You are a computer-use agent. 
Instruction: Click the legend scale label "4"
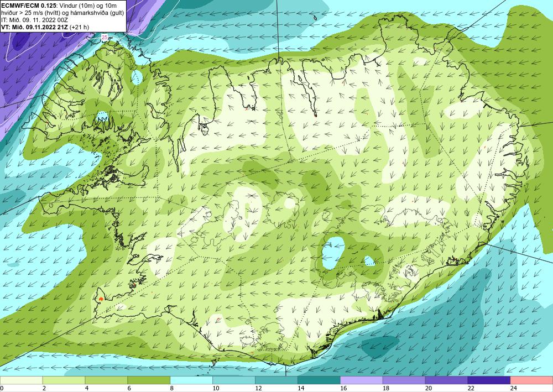click(x=87, y=388)
